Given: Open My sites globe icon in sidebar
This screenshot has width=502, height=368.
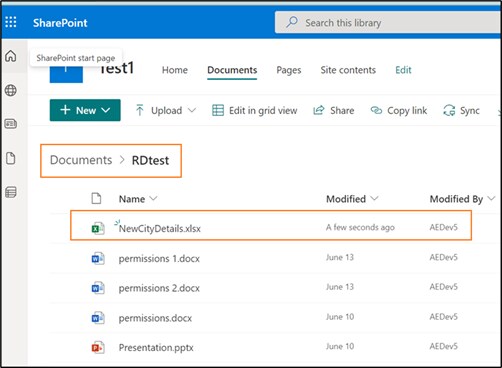Looking at the screenshot, I should tap(11, 90).
